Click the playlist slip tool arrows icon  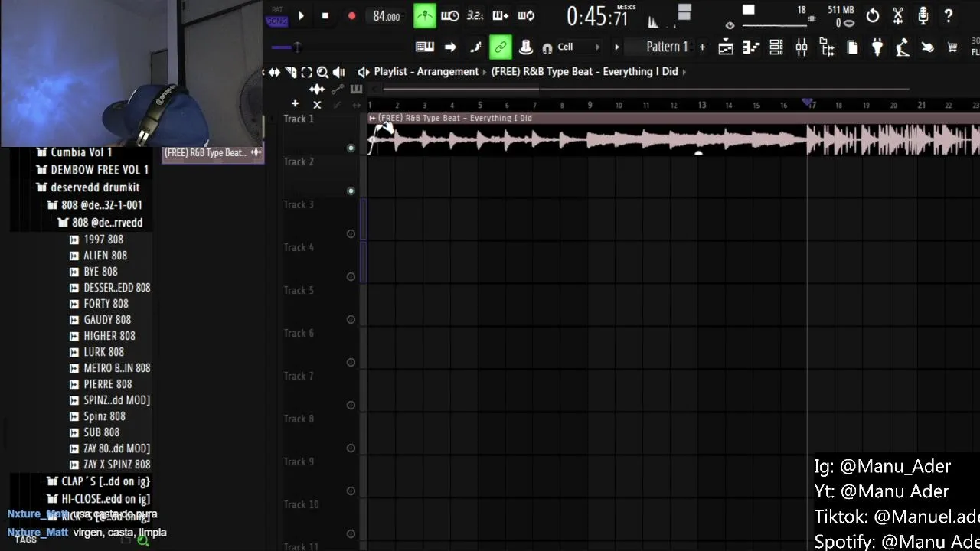point(273,72)
